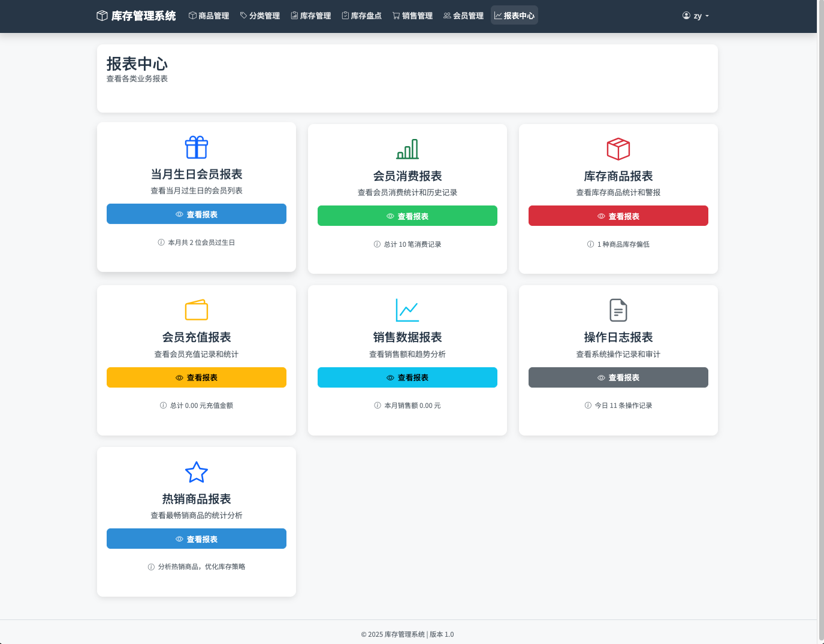Click the 会员充值报表 card title
This screenshot has width=824, height=644.
(197, 337)
